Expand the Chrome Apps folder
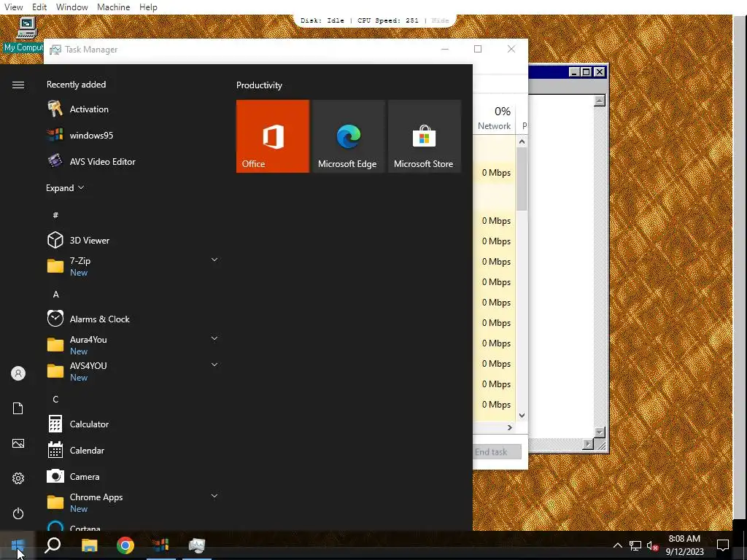The height and width of the screenshot is (560, 747). pyautogui.click(x=214, y=496)
